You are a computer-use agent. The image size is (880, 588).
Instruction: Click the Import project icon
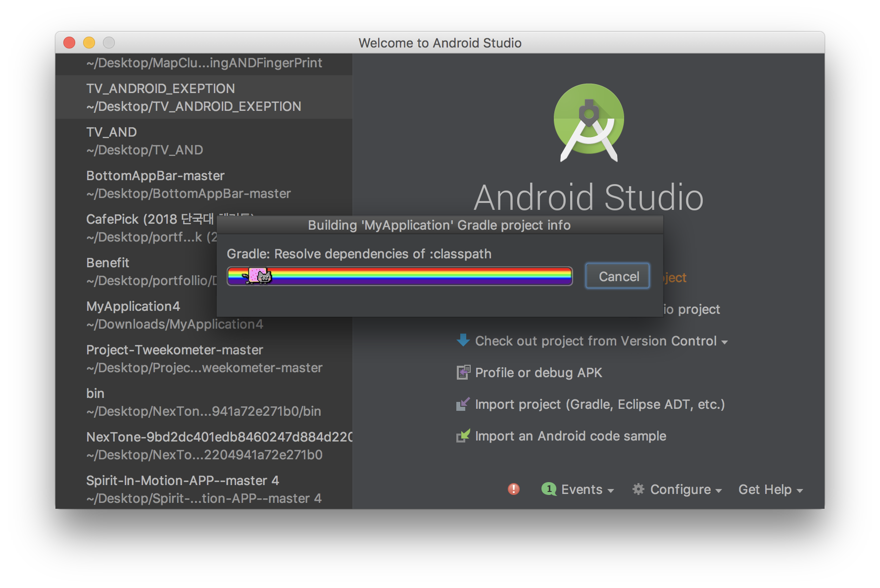point(463,404)
